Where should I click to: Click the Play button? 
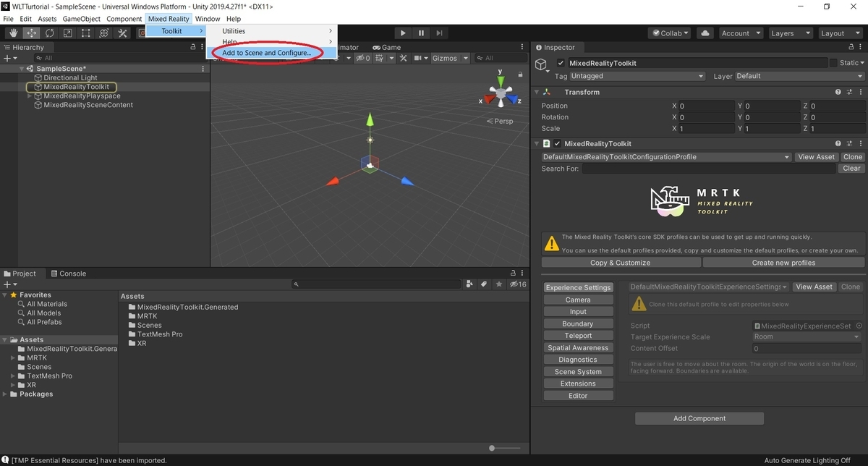click(x=403, y=33)
